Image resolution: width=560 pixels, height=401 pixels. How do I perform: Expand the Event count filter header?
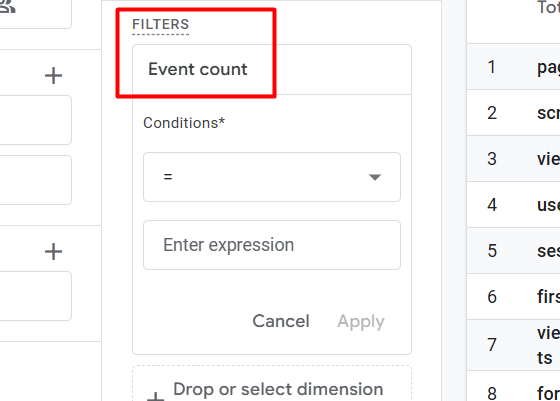(x=272, y=70)
